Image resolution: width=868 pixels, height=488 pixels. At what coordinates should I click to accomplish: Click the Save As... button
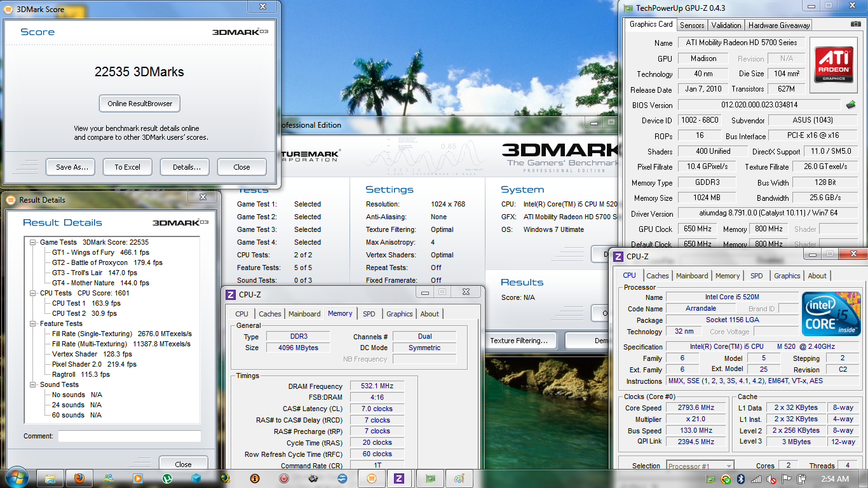click(71, 167)
